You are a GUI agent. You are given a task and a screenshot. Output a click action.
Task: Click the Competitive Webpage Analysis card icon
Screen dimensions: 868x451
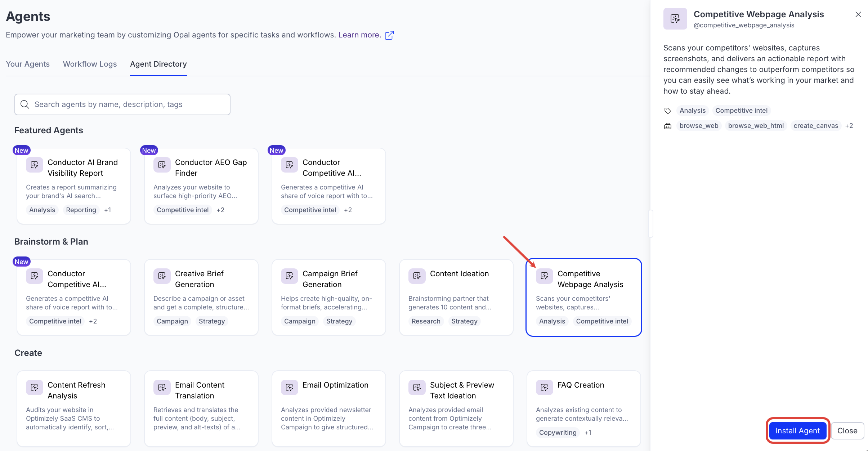(x=545, y=276)
